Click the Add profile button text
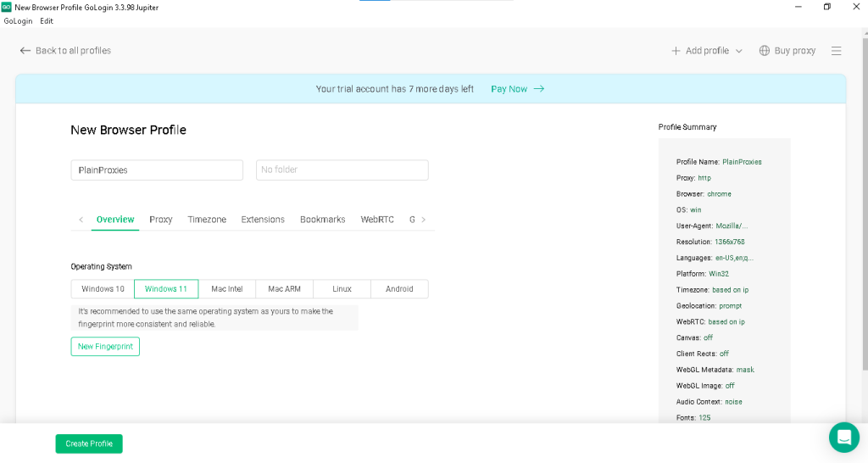Screen dimensions: 868x463 (x=707, y=50)
